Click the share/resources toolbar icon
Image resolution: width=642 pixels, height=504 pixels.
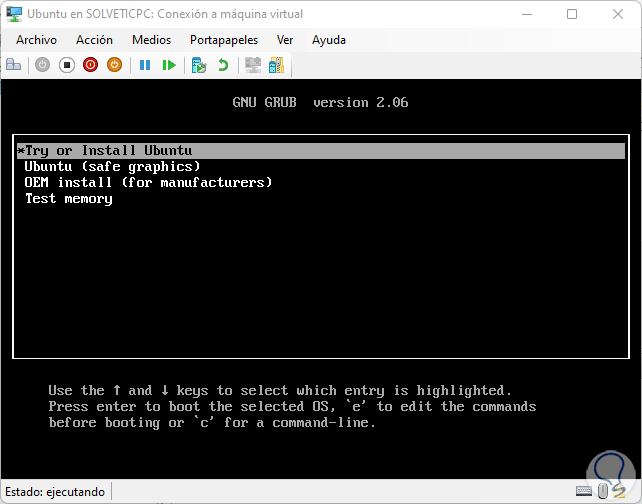(276, 65)
